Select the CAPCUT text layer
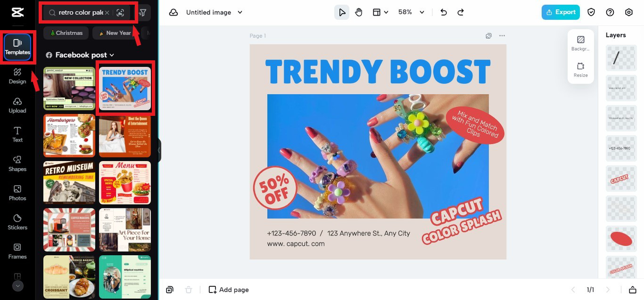 [x=621, y=178]
